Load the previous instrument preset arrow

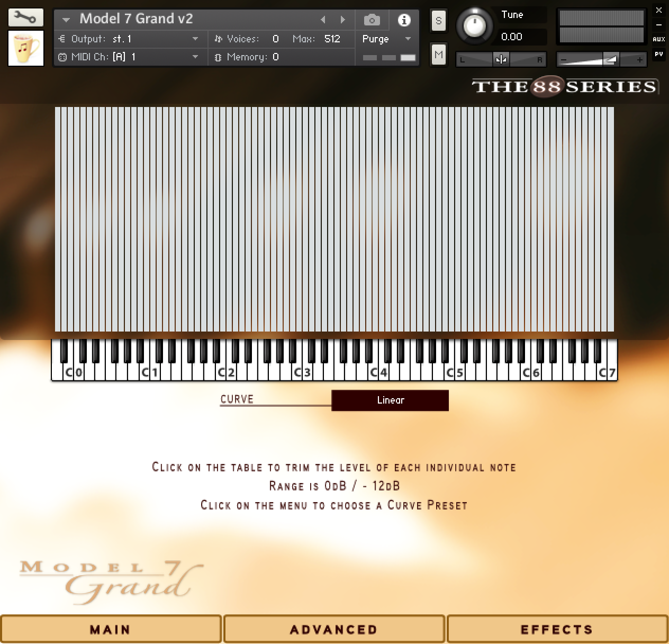point(323,20)
